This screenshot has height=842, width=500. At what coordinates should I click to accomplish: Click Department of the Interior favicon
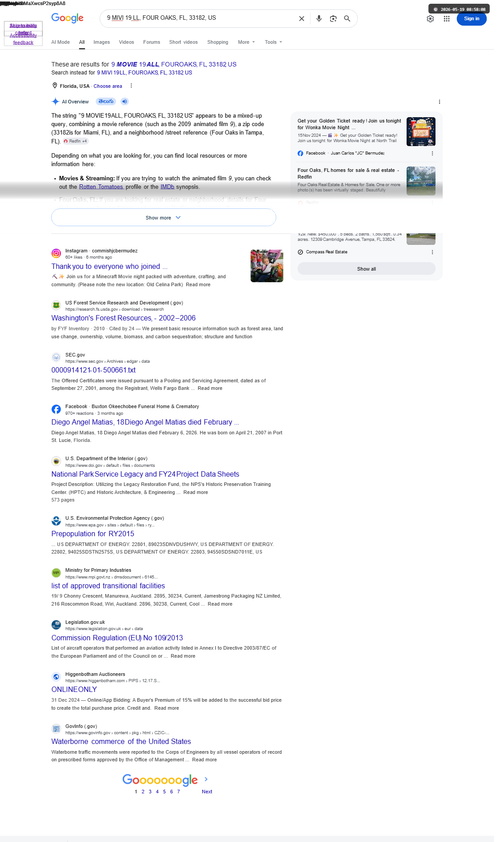pyautogui.click(x=56, y=461)
